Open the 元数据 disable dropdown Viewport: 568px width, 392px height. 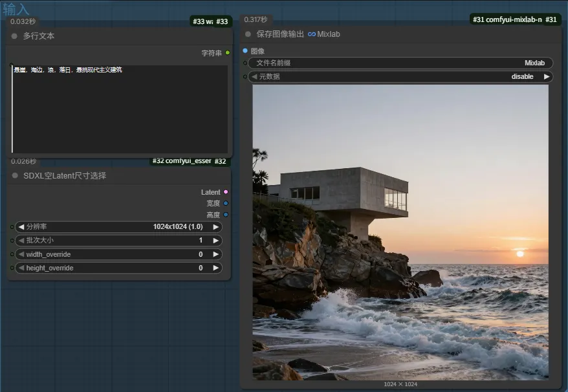pos(400,76)
